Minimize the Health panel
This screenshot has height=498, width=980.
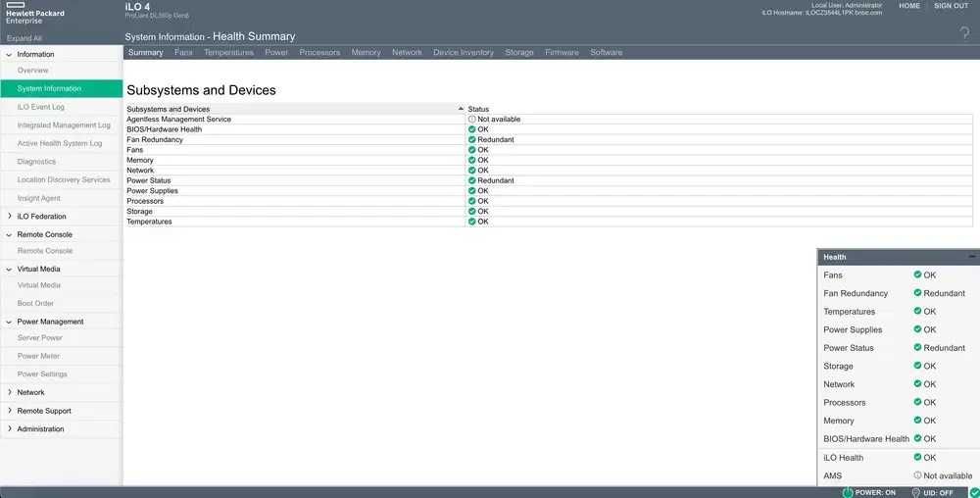(972, 256)
